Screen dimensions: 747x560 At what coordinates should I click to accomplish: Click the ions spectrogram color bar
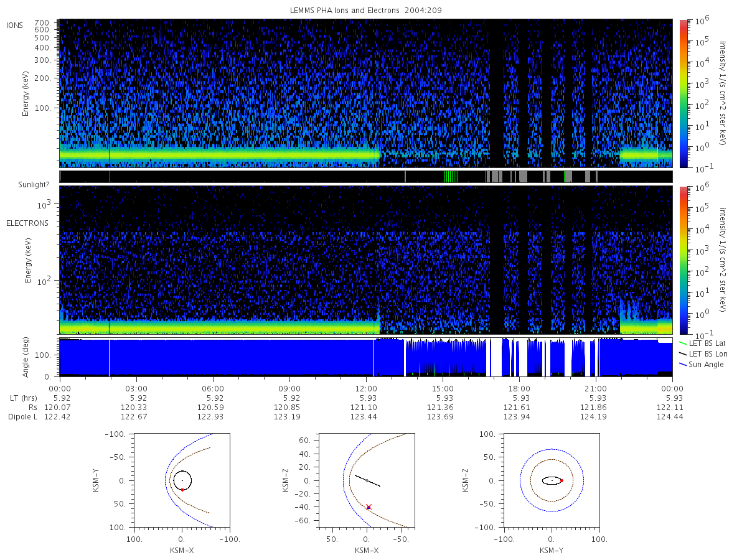683,93
